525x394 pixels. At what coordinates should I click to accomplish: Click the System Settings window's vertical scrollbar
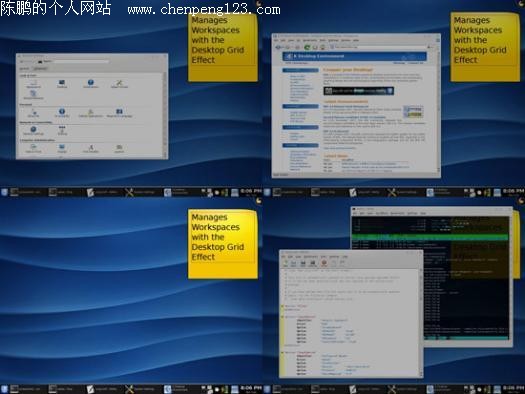pyautogui.click(x=165, y=114)
